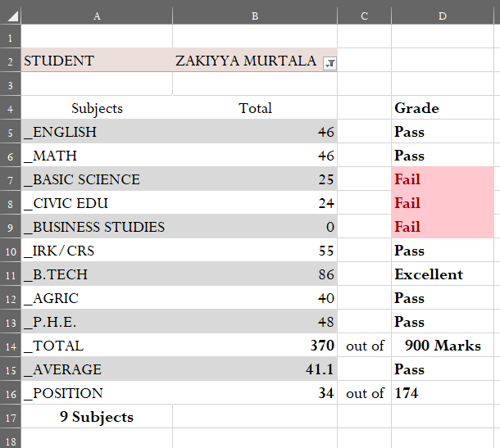
Task: Select column A header
Action: (x=97, y=16)
